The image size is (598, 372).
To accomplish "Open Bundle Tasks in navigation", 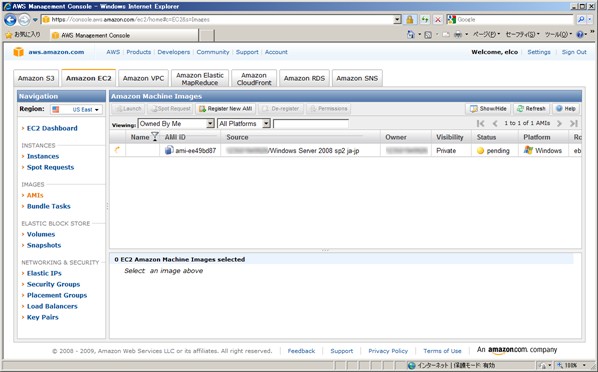I will tap(48, 206).
